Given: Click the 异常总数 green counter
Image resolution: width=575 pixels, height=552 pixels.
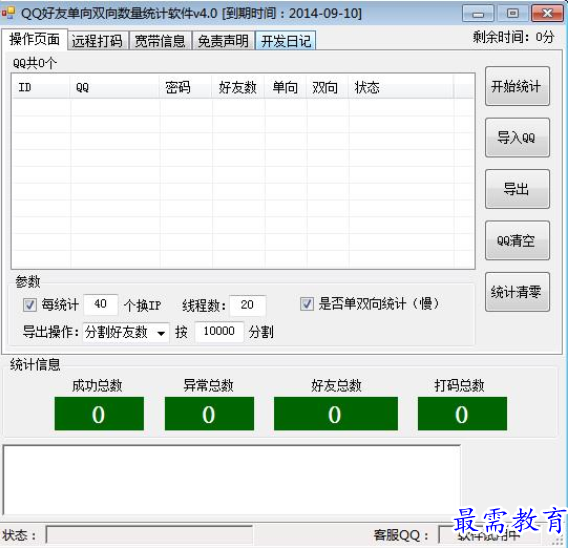Looking at the screenshot, I should 209,414.
